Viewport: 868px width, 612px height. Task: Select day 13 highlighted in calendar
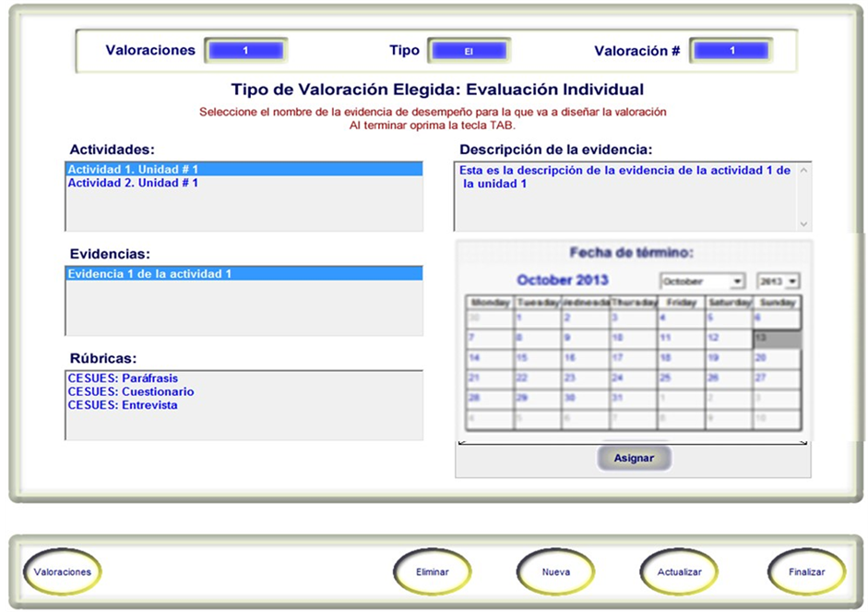tap(777, 339)
